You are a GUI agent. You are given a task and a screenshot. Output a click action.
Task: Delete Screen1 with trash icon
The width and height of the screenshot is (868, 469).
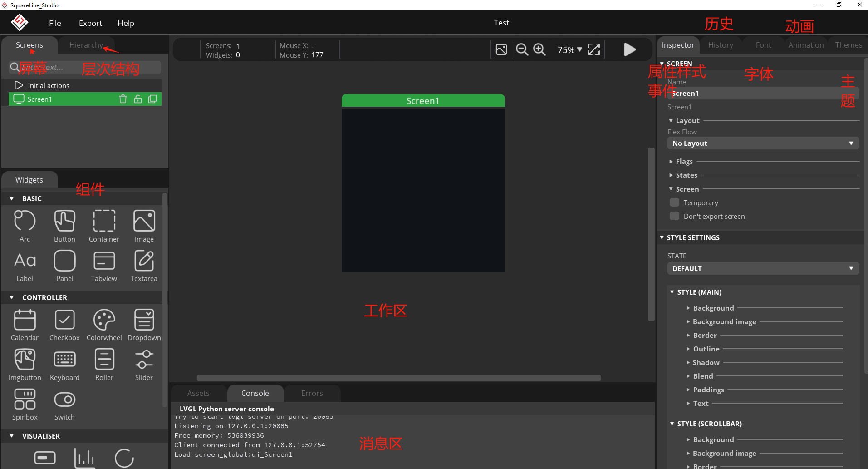pyautogui.click(x=123, y=99)
